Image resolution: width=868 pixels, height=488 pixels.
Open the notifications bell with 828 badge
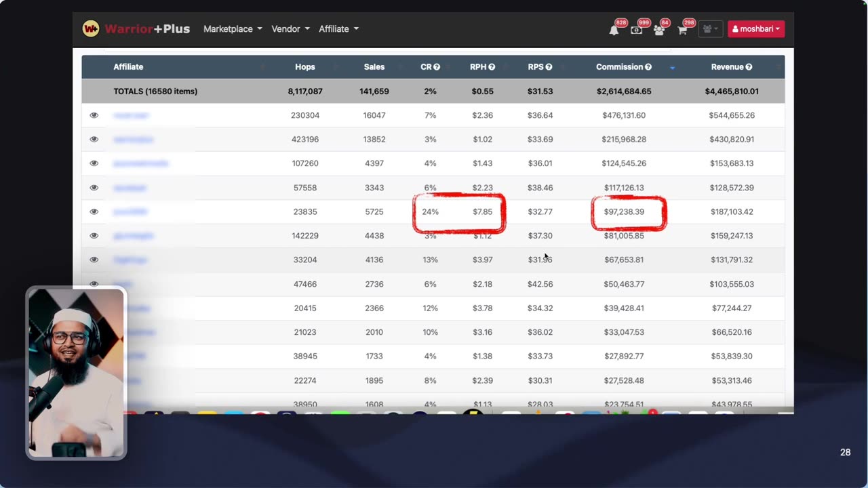point(614,29)
